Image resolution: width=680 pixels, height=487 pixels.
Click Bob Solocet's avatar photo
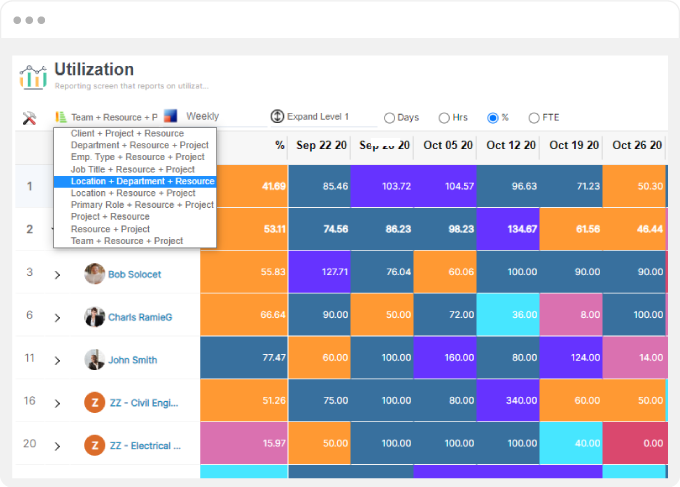[x=94, y=274]
